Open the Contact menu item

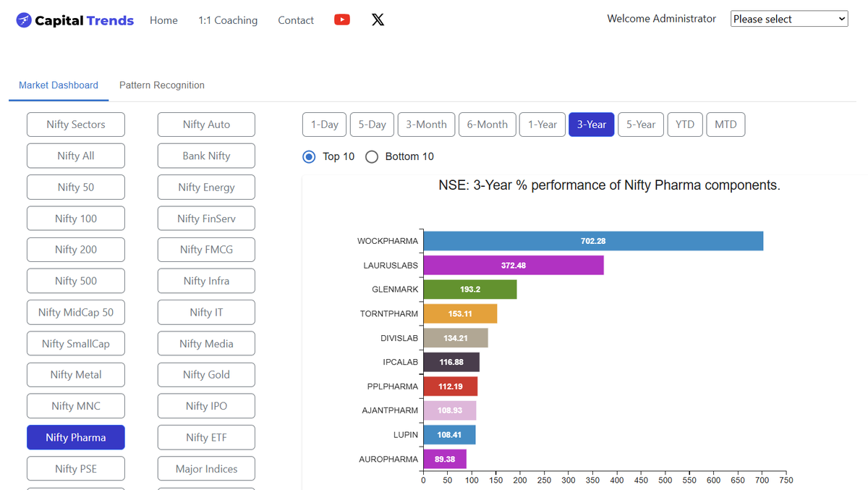coord(296,20)
